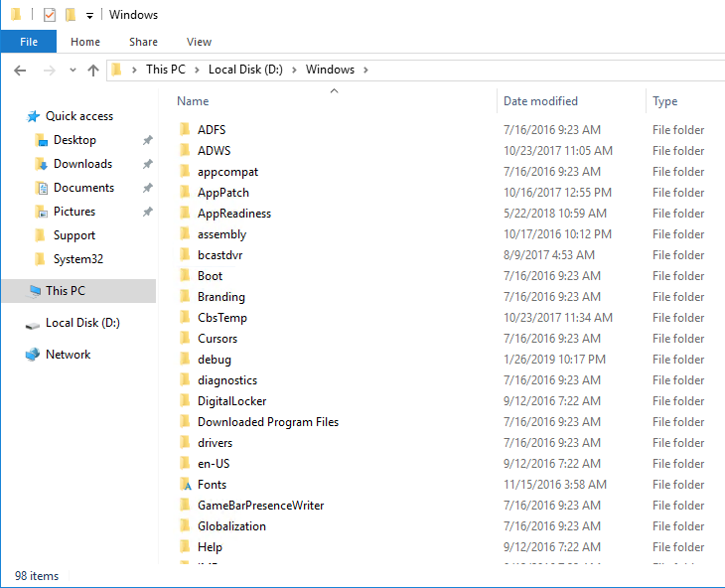This screenshot has height=588, width=725.
Task: Select This PC in navigation pane
Action: (x=78, y=291)
